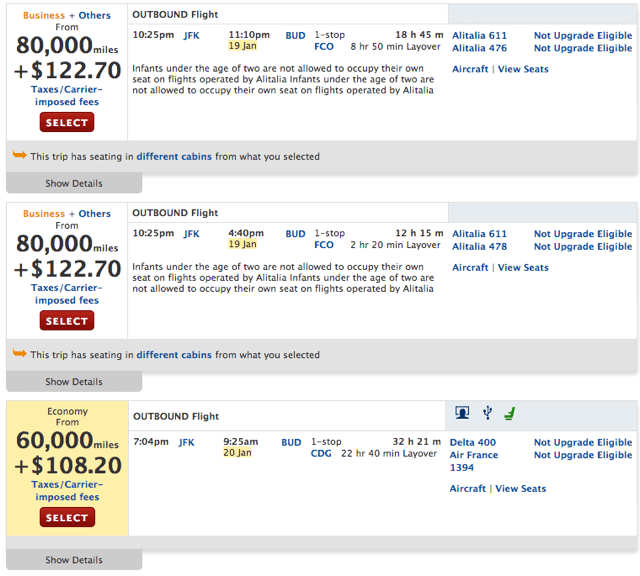Click Not Upgrade Eligible beside Alitalia 611 first row
This screenshot has height=576, width=640.
(x=583, y=36)
